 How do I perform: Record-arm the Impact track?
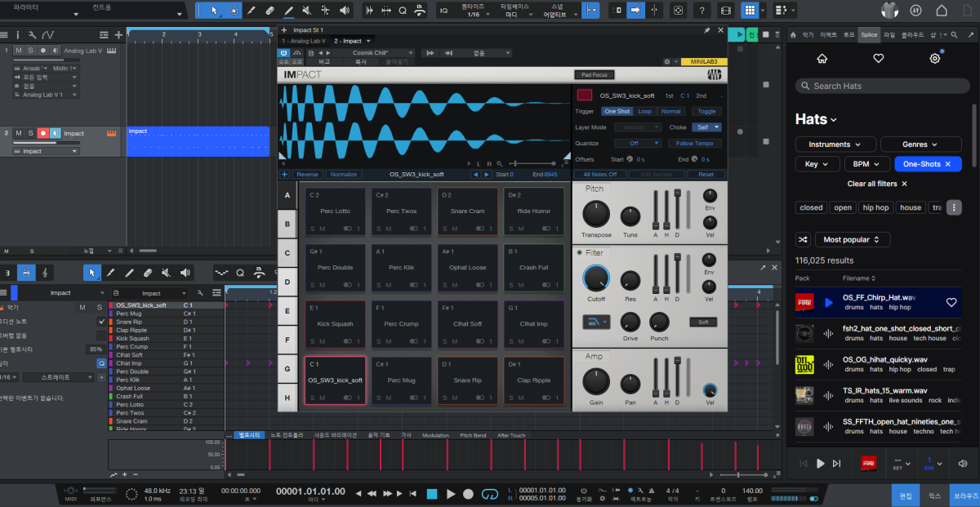(x=42, y=133)
